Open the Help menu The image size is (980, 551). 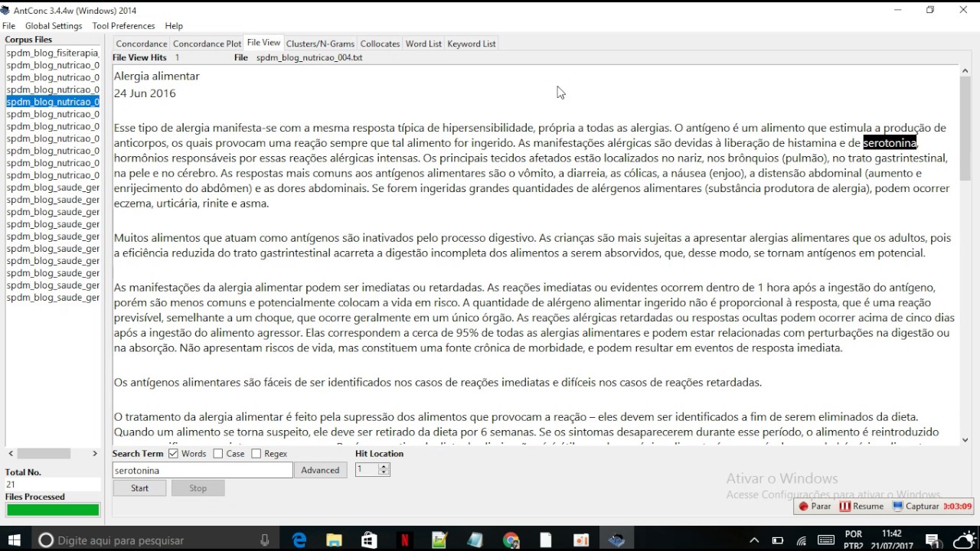[174, 26]
